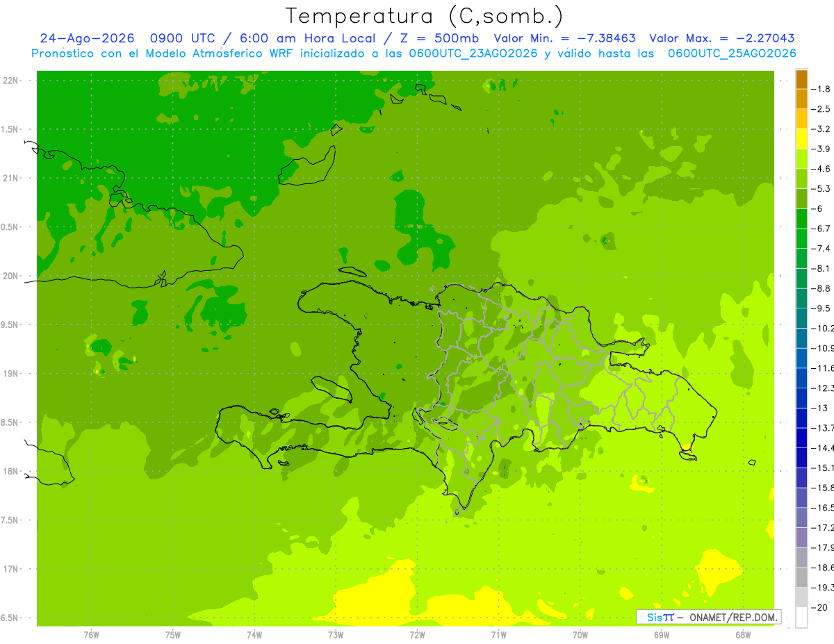Click the '17N' latitude axis label
Image resolution: width=834 pixels, height=644 pixels.
point(12,569)
